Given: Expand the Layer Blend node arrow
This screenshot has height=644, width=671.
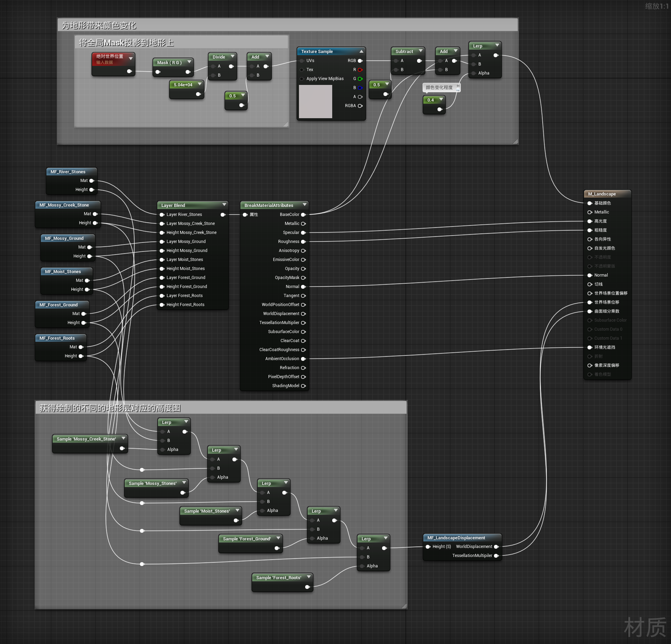Looking at the screenshot, I should [224, 205].
